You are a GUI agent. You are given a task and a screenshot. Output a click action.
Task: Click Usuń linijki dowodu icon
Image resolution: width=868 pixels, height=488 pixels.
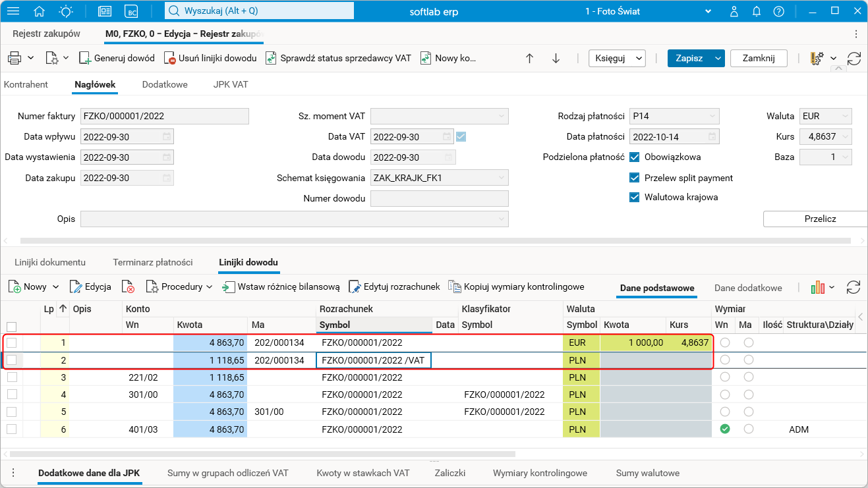(x=169, y=58)
